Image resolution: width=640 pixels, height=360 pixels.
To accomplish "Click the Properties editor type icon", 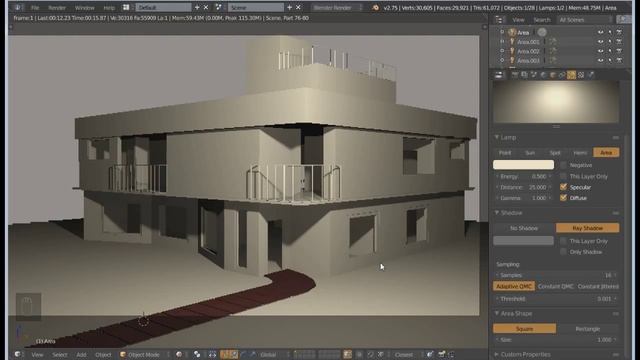I will (499, 75).
